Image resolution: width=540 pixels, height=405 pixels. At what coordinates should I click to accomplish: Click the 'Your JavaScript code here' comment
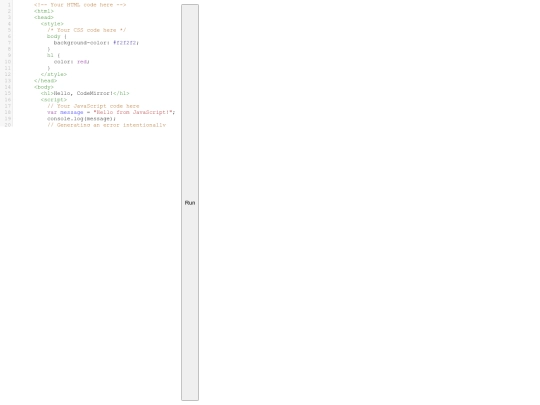click(93, 106)
